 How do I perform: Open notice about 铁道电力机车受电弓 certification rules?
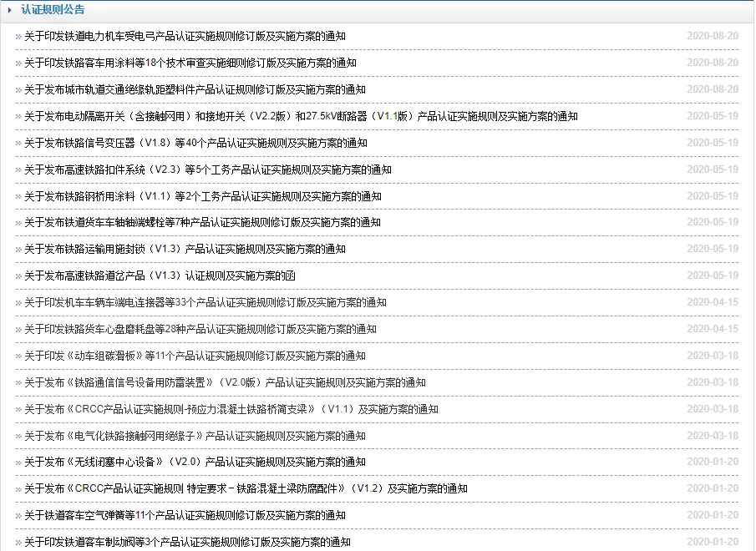click(x=185, y=36)
